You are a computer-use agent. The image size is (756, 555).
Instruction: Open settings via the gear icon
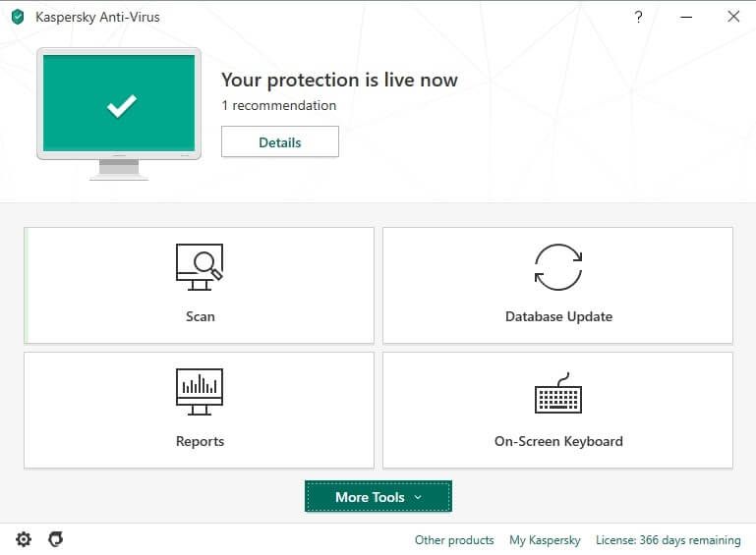(x=24, y=539)
